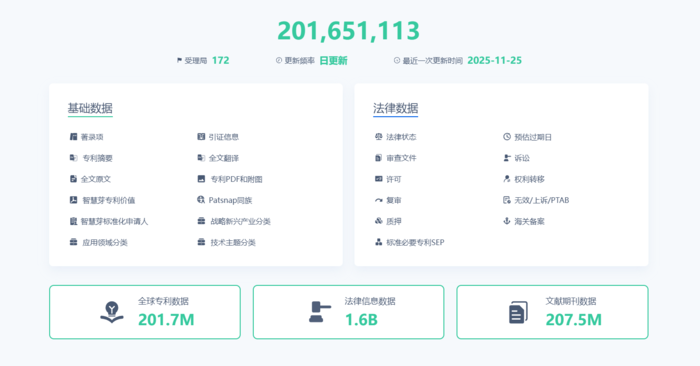Click the 海关备案 label

click(x=529, y=221)
